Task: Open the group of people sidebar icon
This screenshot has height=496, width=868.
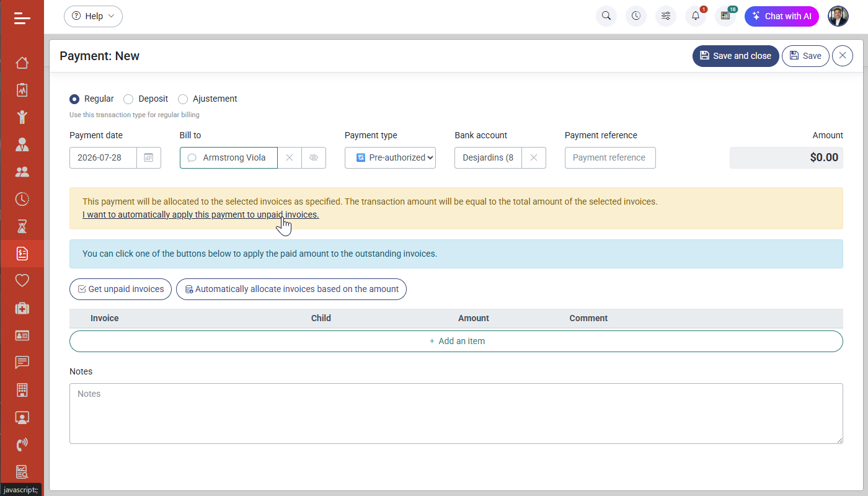Action: click(x=22, y=172)
